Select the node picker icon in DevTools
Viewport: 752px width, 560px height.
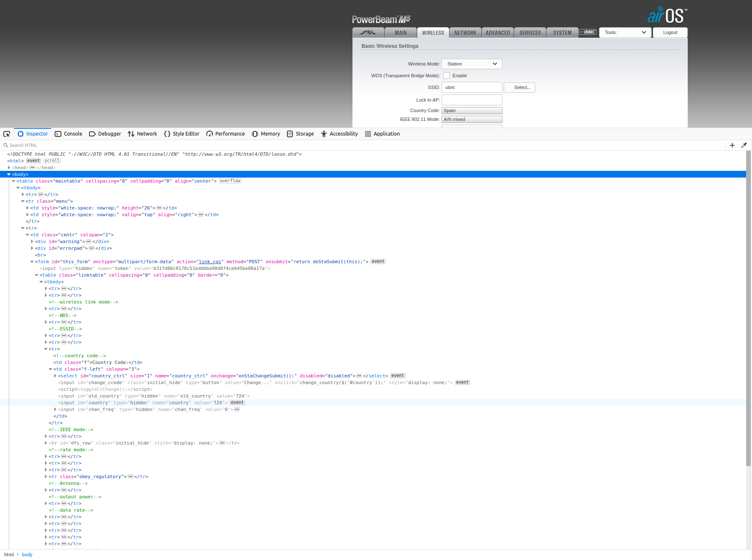[x=7, y=133]
